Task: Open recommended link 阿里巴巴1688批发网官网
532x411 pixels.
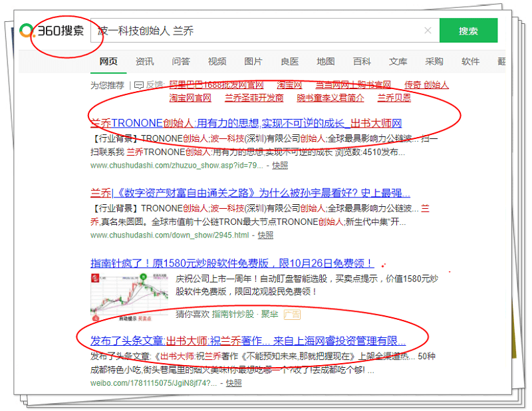Action: pos(217,85)
